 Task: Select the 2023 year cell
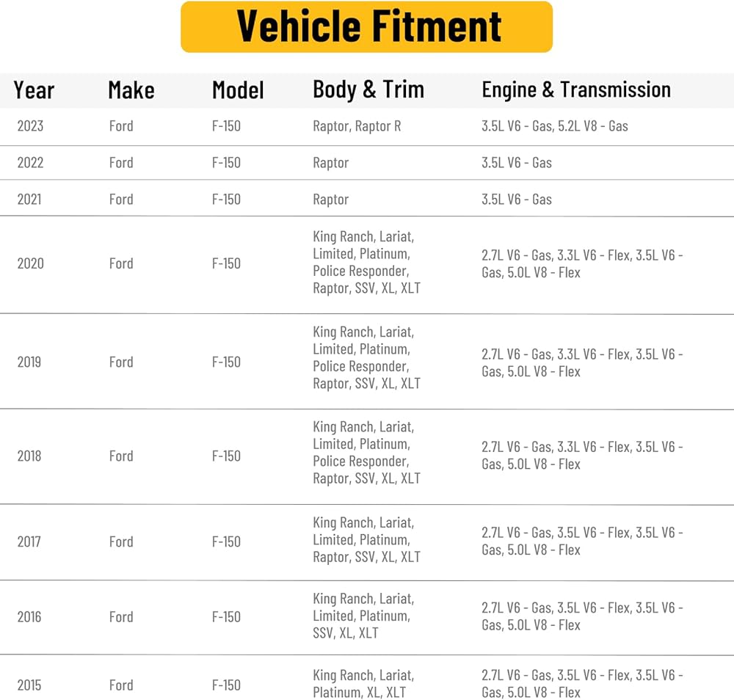click(x=30, y=126)
